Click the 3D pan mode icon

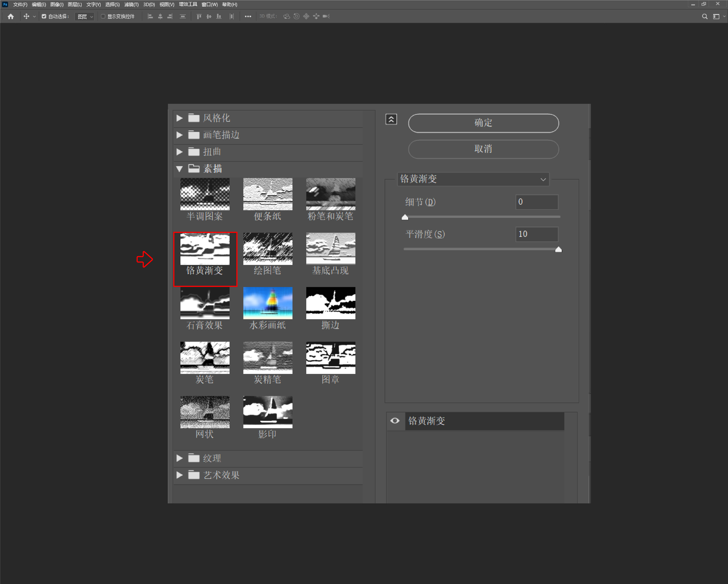306,16
